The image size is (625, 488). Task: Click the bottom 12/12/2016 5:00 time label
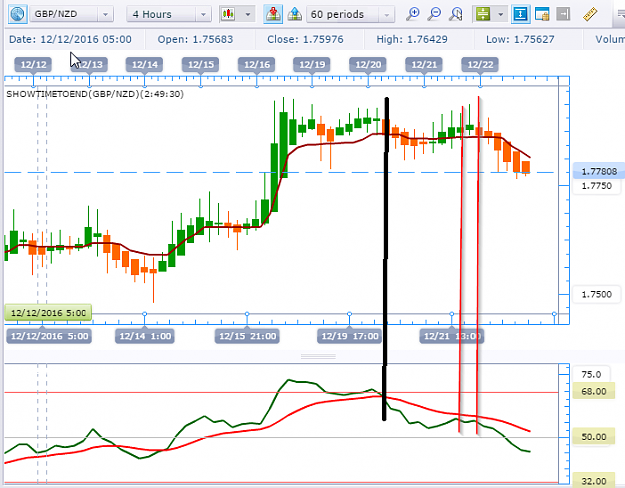[x=49, y=336]
